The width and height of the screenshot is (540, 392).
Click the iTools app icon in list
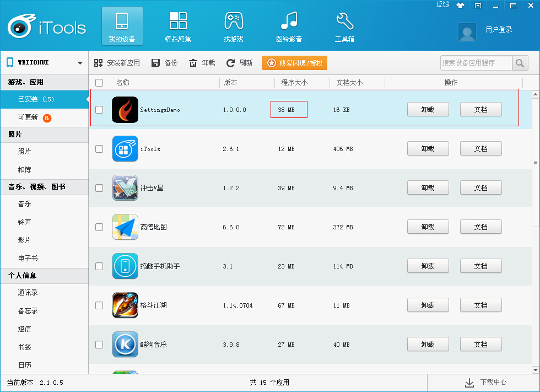tap(125, 149)
